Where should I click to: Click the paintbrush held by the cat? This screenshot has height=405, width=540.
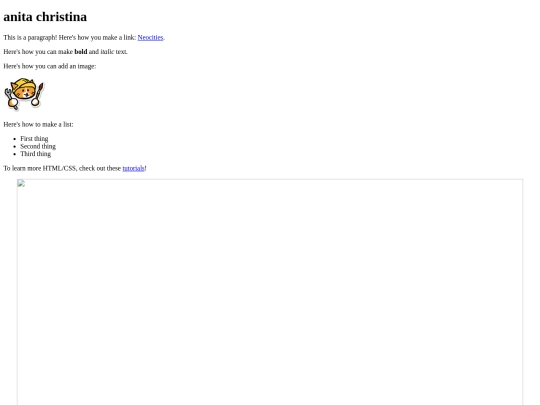click(x=39, y=91)
